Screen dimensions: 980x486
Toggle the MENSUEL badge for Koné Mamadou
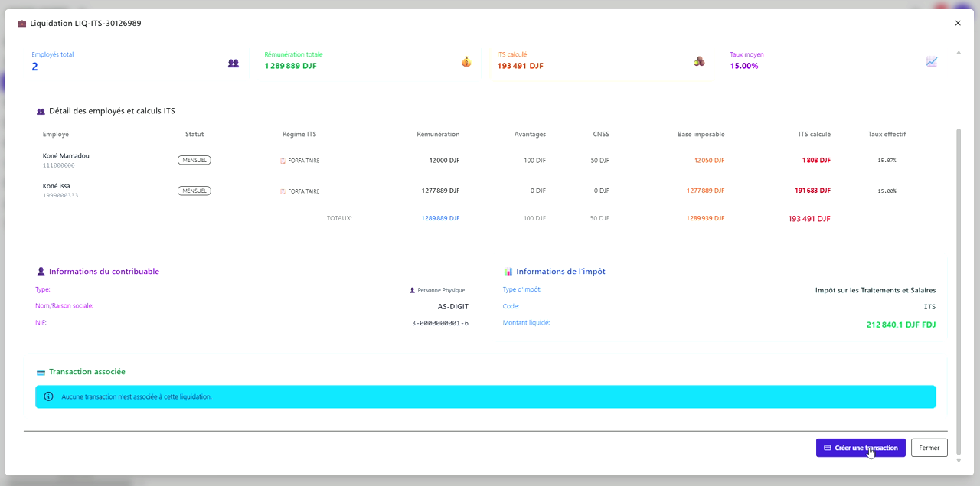tap(194, 160)
